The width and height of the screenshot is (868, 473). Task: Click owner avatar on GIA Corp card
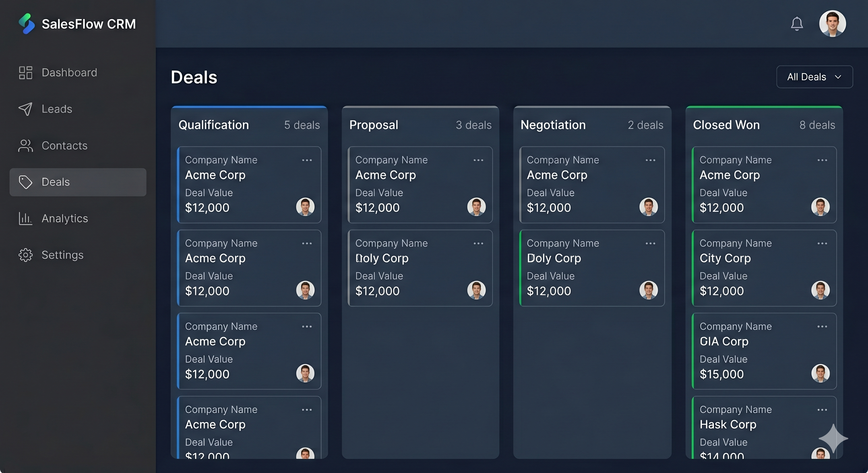tap(821, 374)
